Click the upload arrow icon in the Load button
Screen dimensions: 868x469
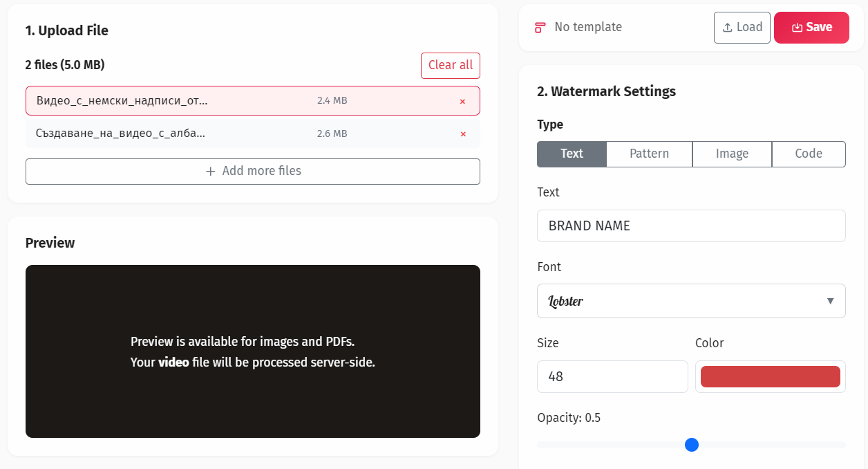tap(729, 27)
